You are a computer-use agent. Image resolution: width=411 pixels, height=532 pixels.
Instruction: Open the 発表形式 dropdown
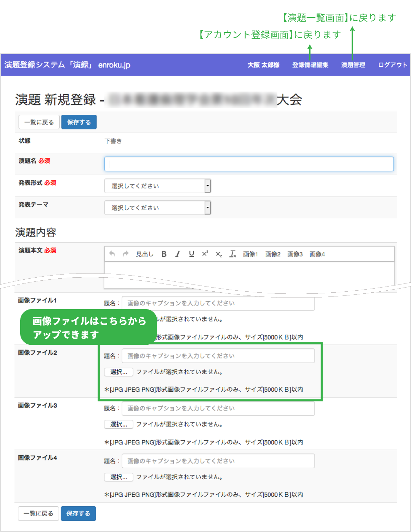tap(158, 186)
